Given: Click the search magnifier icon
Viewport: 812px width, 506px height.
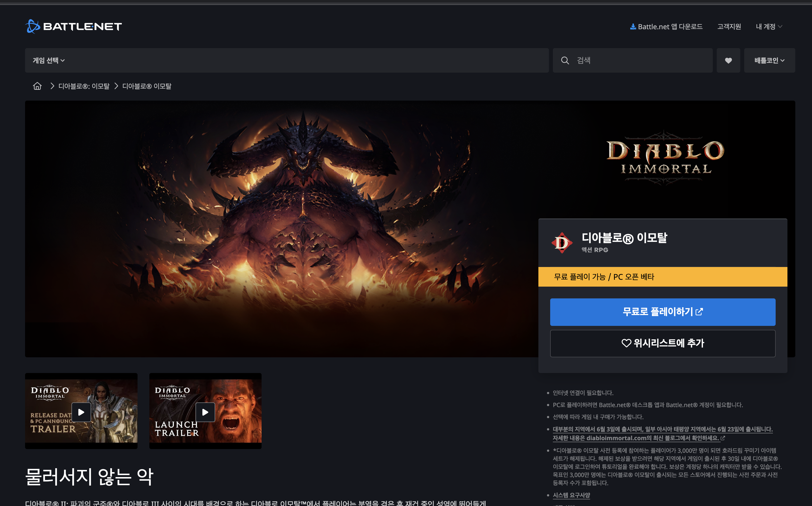Looking at the screenshot, I should click(x=565, y=61).
